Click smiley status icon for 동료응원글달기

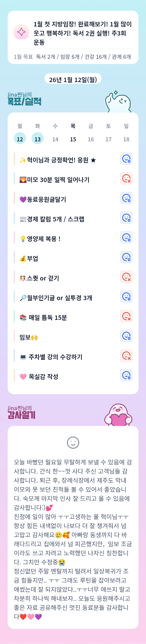pyautogui.click(x=126, y=198)
